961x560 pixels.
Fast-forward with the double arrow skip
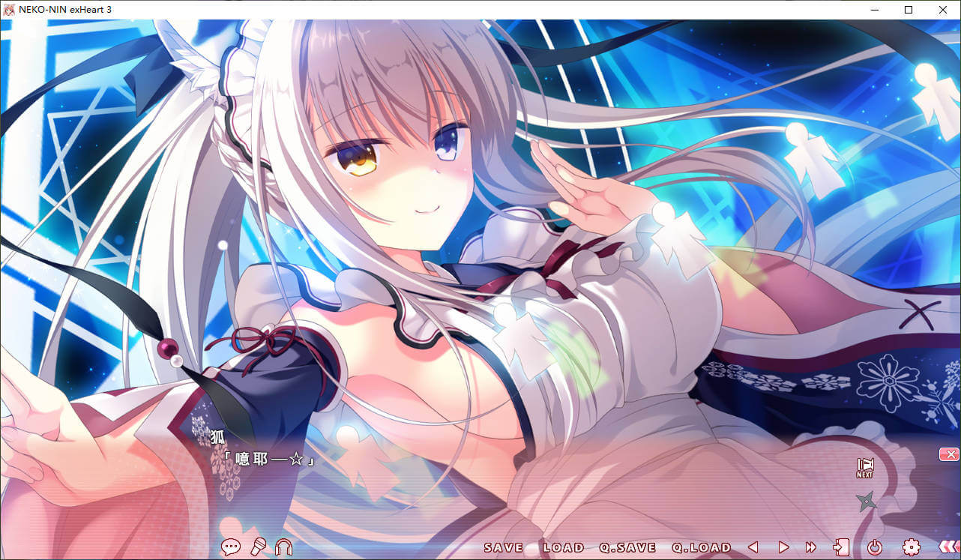pos(811,548)
